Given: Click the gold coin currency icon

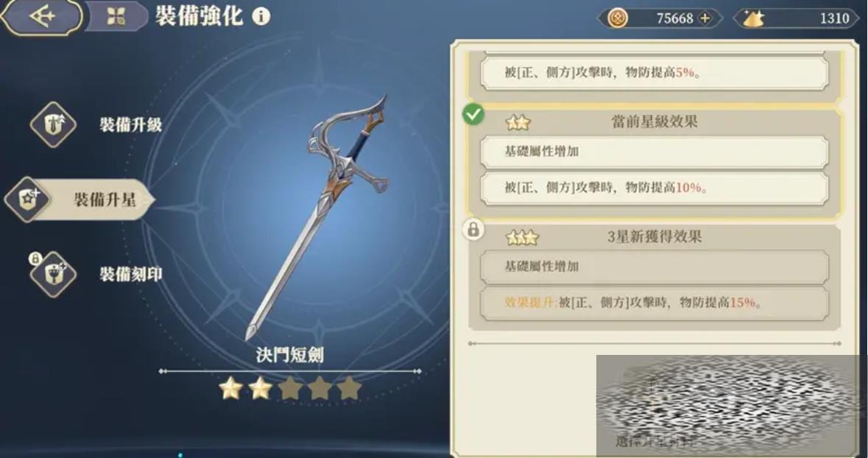Looking at the screenshot, I should tap(618, 18).
